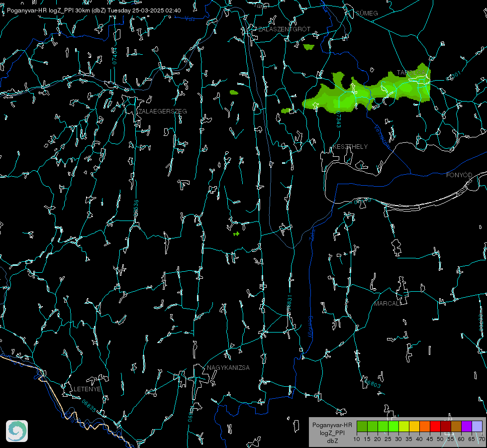The width and height of the screenshot is (487, 448).
Task: Click the blue swirl logo icon
Action: pos(17,431)
